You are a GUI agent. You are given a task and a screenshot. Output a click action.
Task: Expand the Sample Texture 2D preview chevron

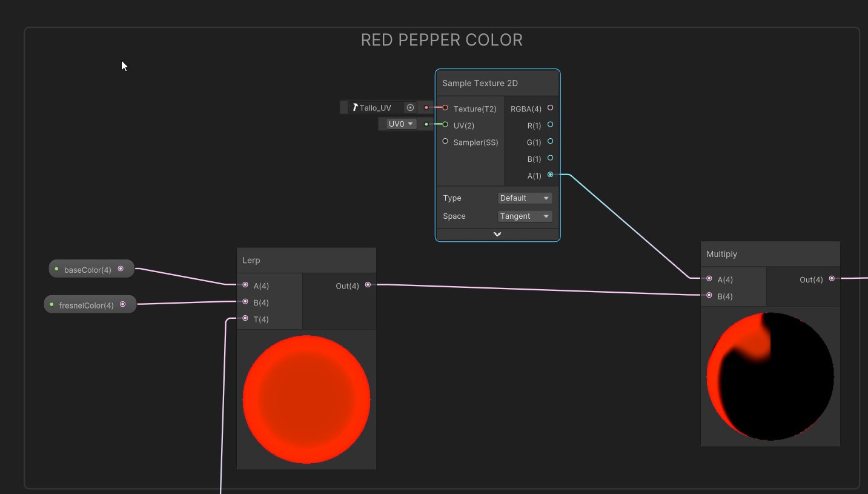(x=497, y=235)
